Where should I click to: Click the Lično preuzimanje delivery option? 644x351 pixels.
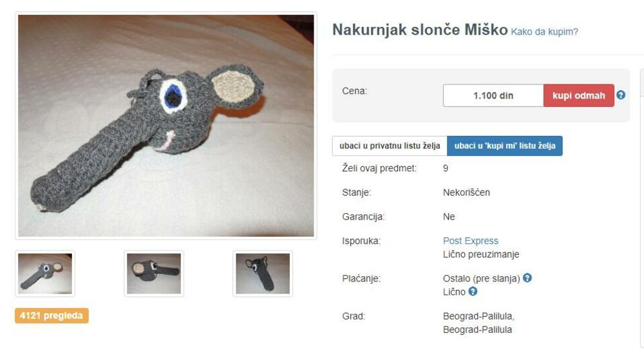(x=481, y=254)
